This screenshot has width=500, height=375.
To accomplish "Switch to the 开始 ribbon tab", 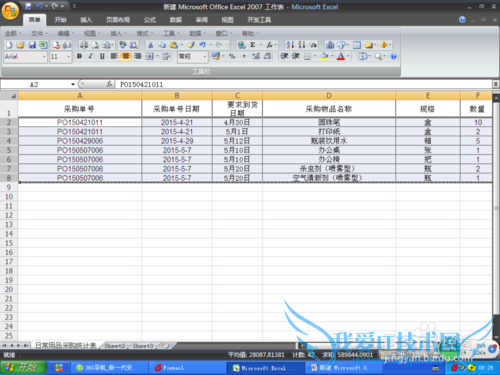I will 60,20.
